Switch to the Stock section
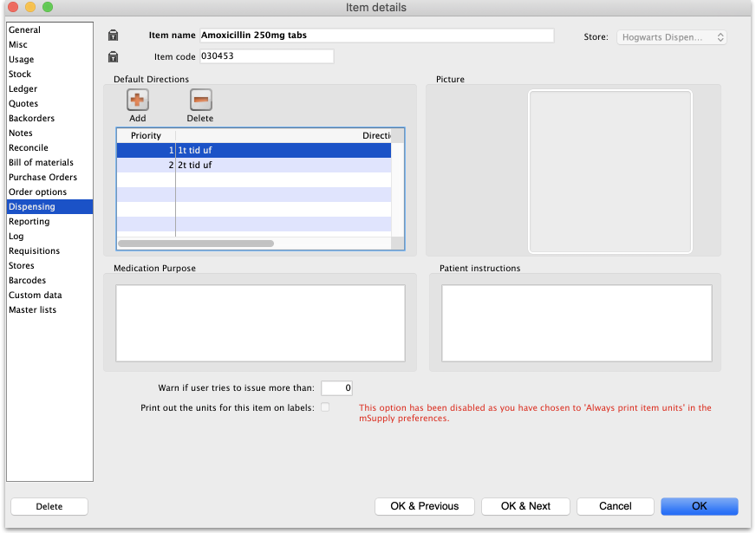 20,75
